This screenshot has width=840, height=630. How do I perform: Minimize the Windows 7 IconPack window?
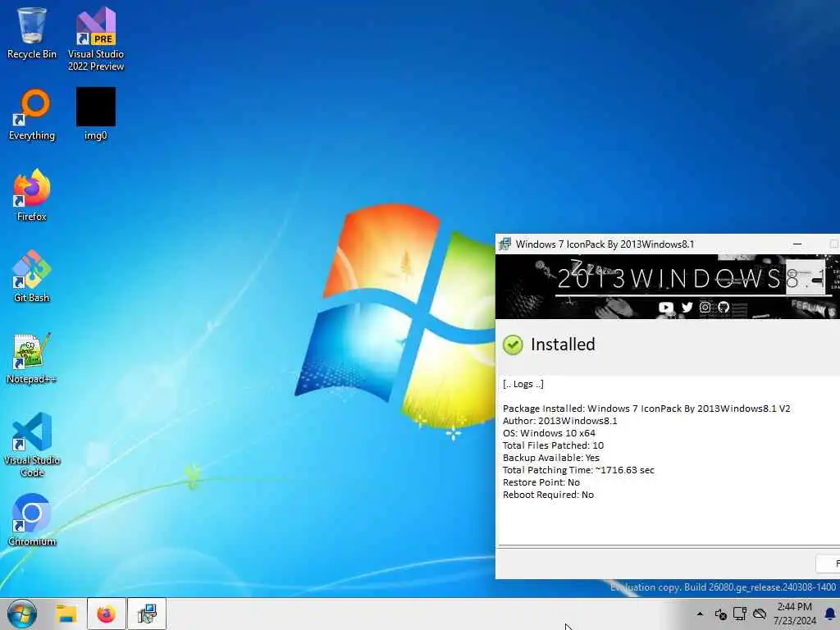(x=797, y=244)
